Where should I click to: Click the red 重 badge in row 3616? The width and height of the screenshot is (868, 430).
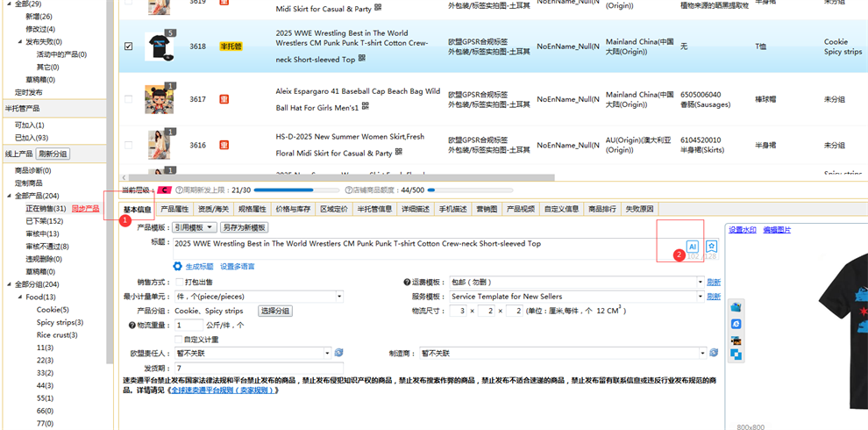tap(224, 145)
